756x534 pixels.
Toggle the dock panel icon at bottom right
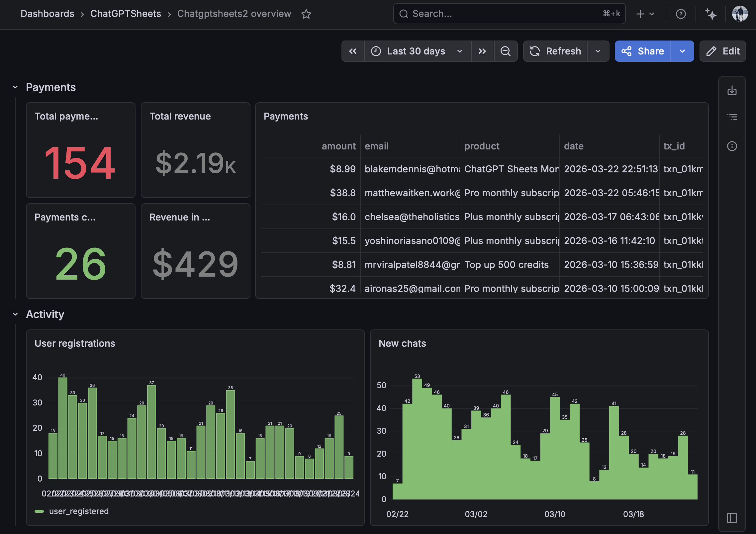click(732, 518)
